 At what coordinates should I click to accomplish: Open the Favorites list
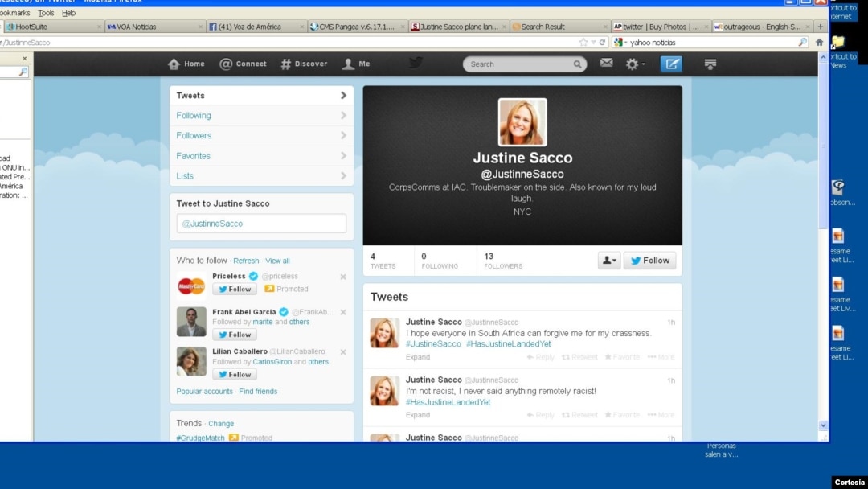(x=261, y=155)
